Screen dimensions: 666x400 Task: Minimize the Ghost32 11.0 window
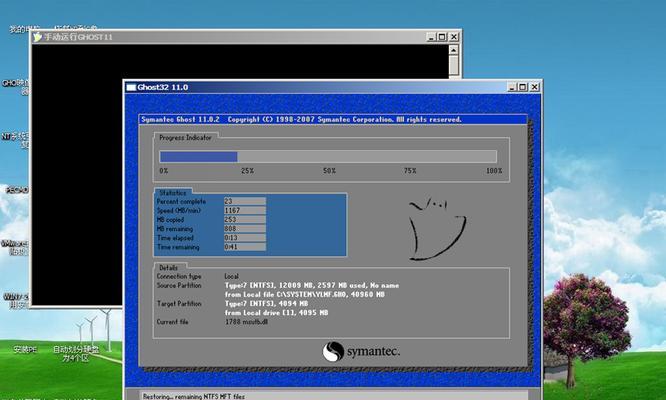point(512,87)
